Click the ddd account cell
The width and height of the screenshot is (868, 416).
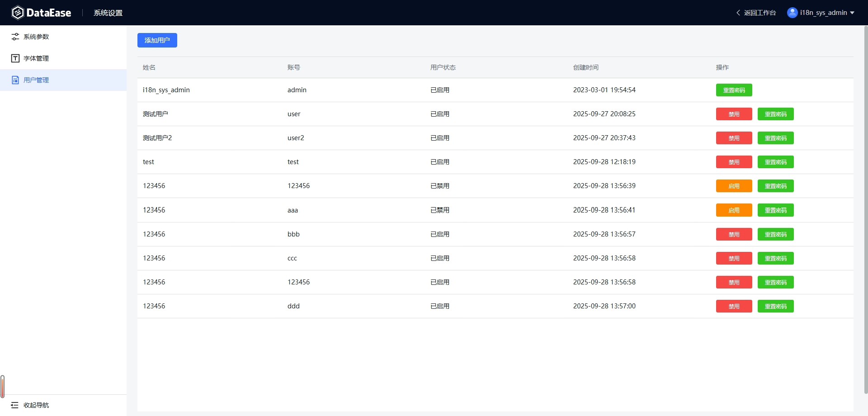tap(293, 306)
